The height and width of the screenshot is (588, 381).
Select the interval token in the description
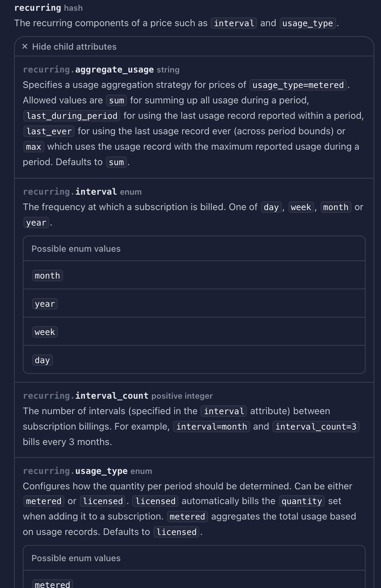coord(233,23)
